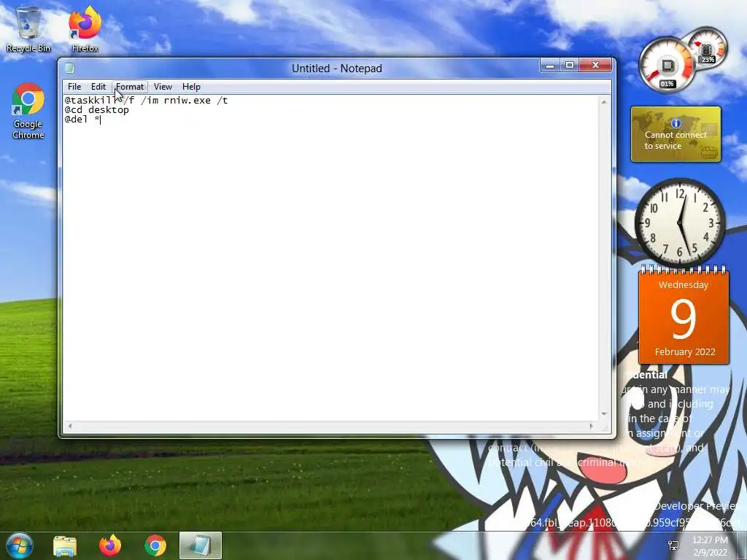Minimize the Notepad window
The height and width of the screenshot is (560, 747).
550,65
